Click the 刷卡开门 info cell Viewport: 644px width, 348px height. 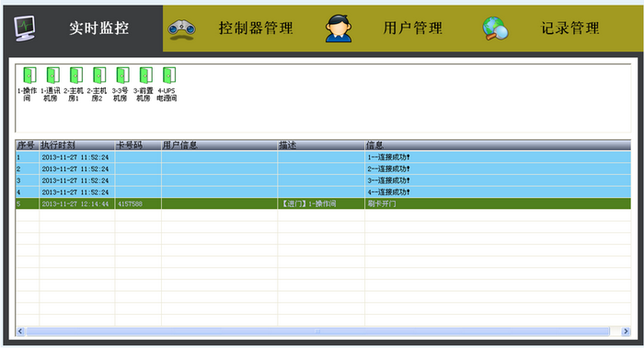tap(498, 203)
